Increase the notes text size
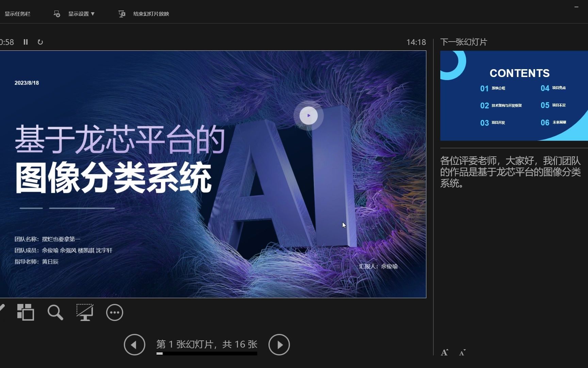This screenshot has height=368, width=588. point(445,352)
